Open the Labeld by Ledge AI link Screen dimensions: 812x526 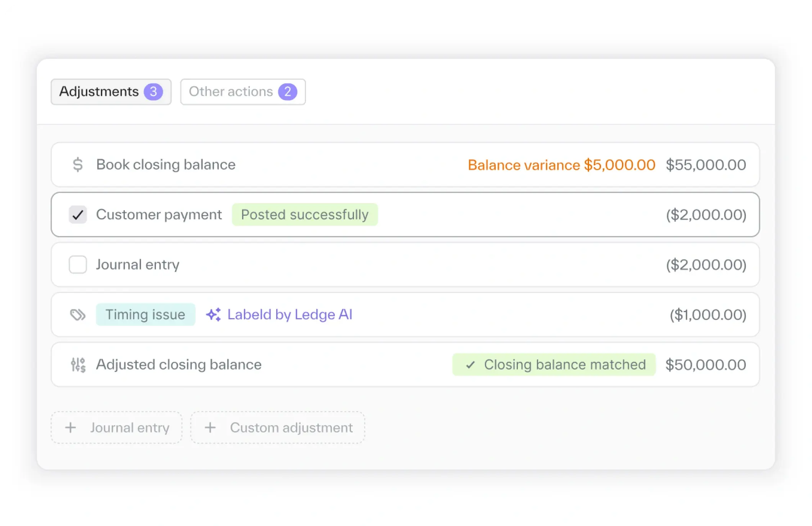pos(290,314)
